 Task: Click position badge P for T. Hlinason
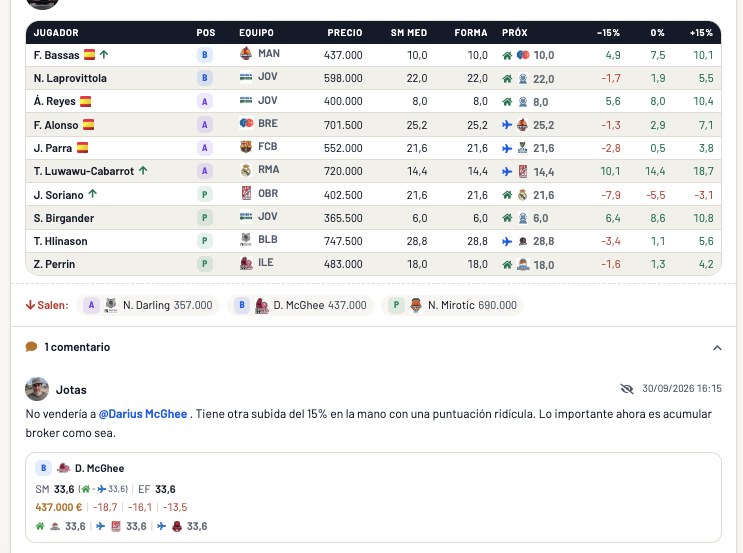click(x=204, y=241)
